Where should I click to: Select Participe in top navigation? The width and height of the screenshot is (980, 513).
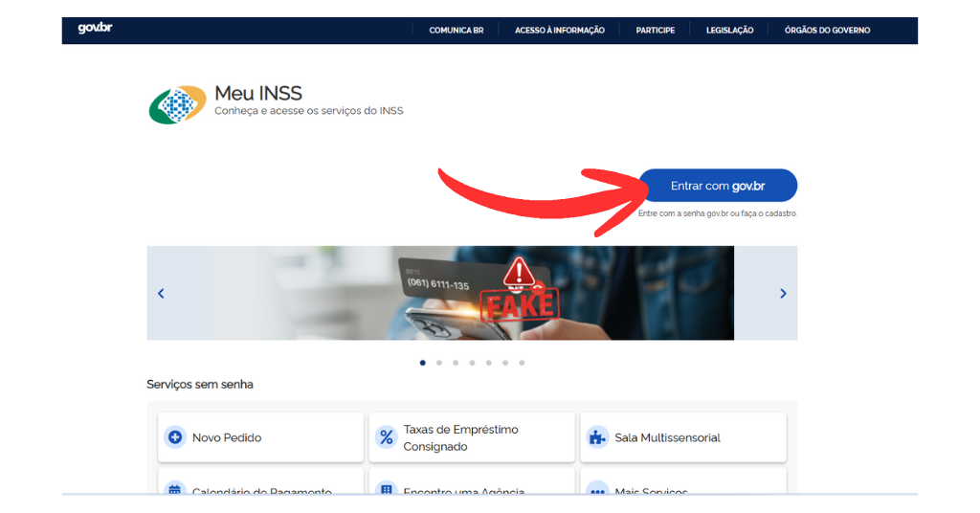[x=656, y=31]
